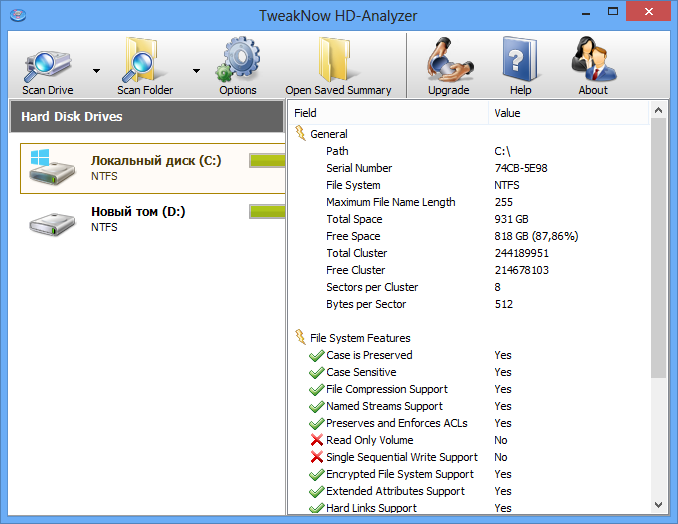Click the C: drive usage bar

pos(267,160)
